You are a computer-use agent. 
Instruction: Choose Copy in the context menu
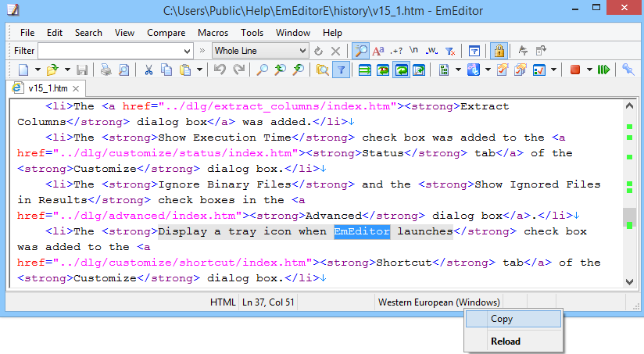click(513, 319)
